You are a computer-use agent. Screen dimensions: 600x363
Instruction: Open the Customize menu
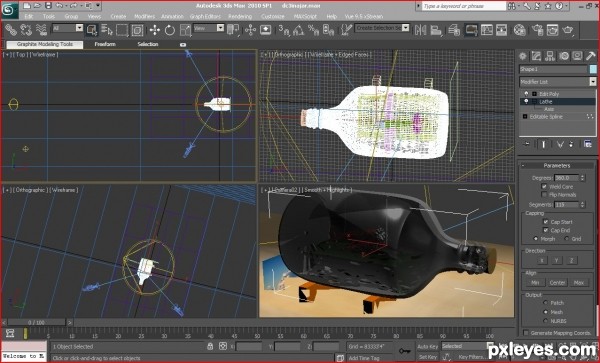272,16
